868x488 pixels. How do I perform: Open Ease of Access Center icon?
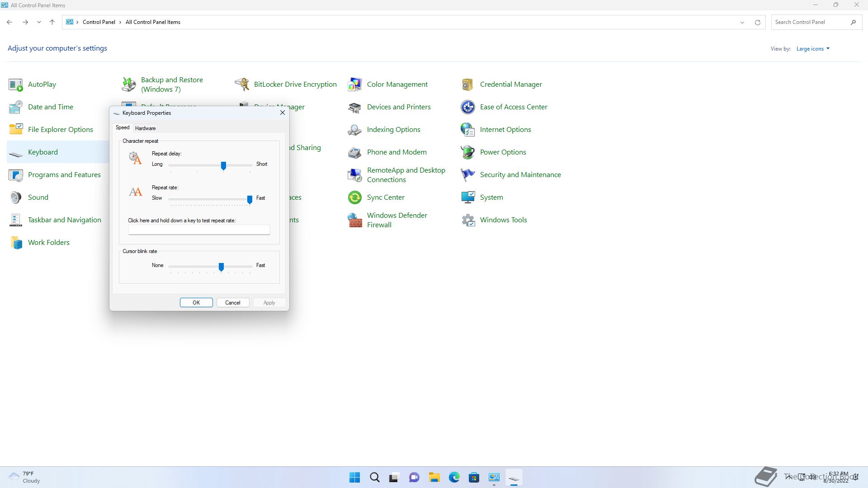468,107
